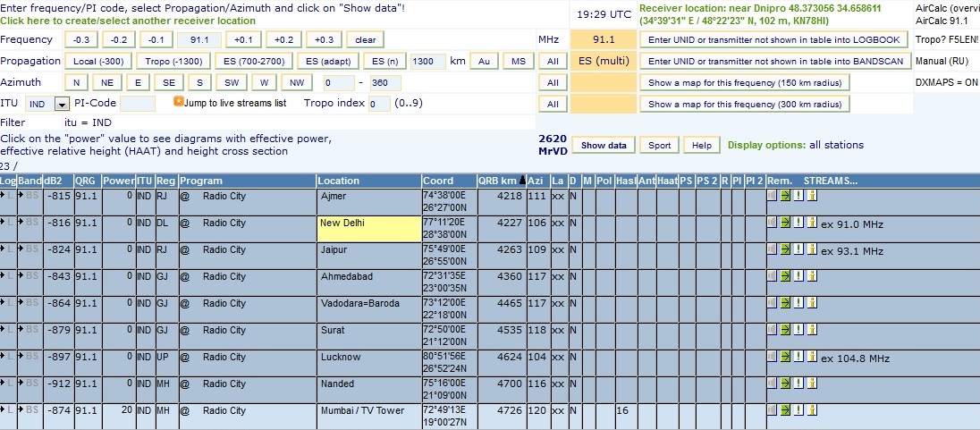
Task: Select ES (700-2700) propagation
Action: pos(253,62)
